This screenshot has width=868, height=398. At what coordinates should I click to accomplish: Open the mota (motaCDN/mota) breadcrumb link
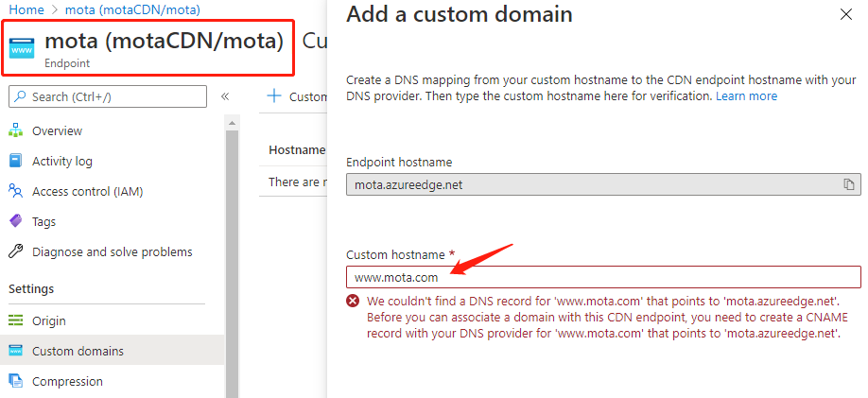pos(133,9)
